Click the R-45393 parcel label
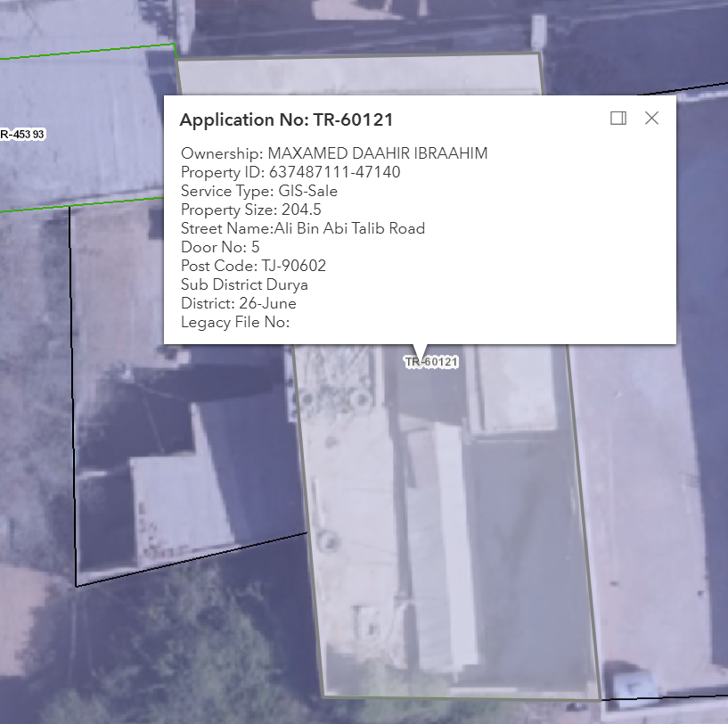The height and width of the screenshot is (724, 728). 22,135
